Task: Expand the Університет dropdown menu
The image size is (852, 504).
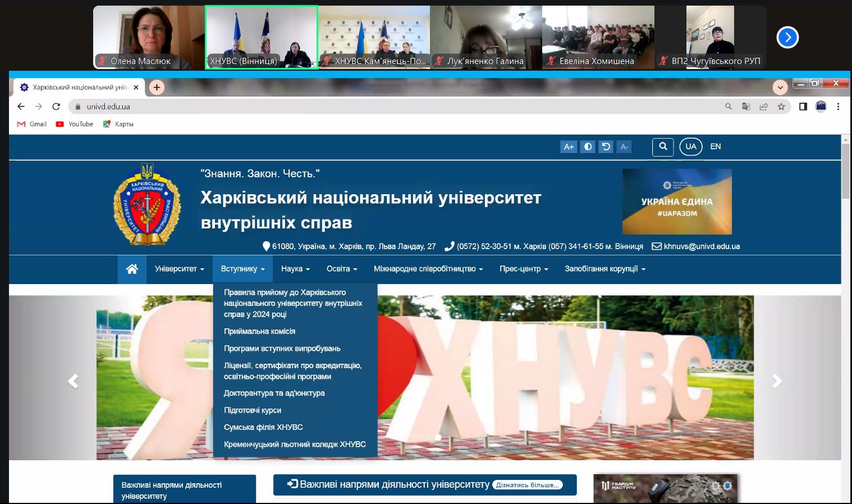Action: tap(179, 269)
